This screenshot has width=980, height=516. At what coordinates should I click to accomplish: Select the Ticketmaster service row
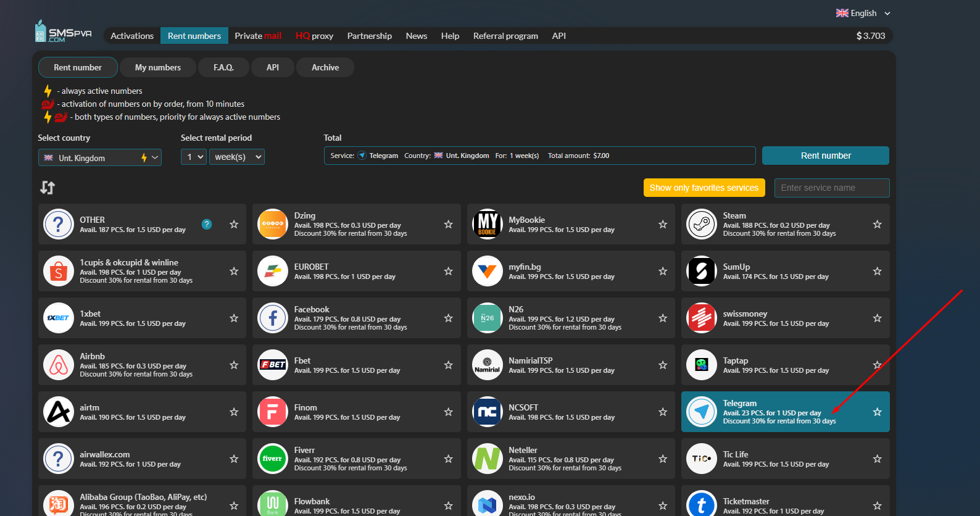click(786, 501)
